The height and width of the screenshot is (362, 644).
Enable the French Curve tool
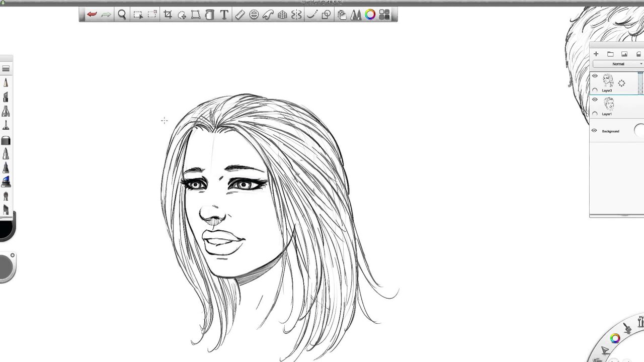point(268,15)
